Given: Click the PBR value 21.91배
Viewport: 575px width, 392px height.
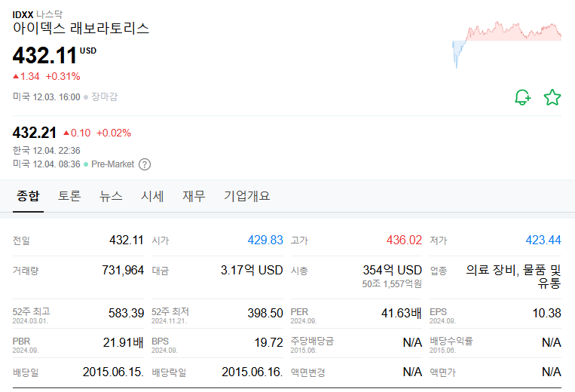Looking at the screenshot, I should [x=124, y=342].
